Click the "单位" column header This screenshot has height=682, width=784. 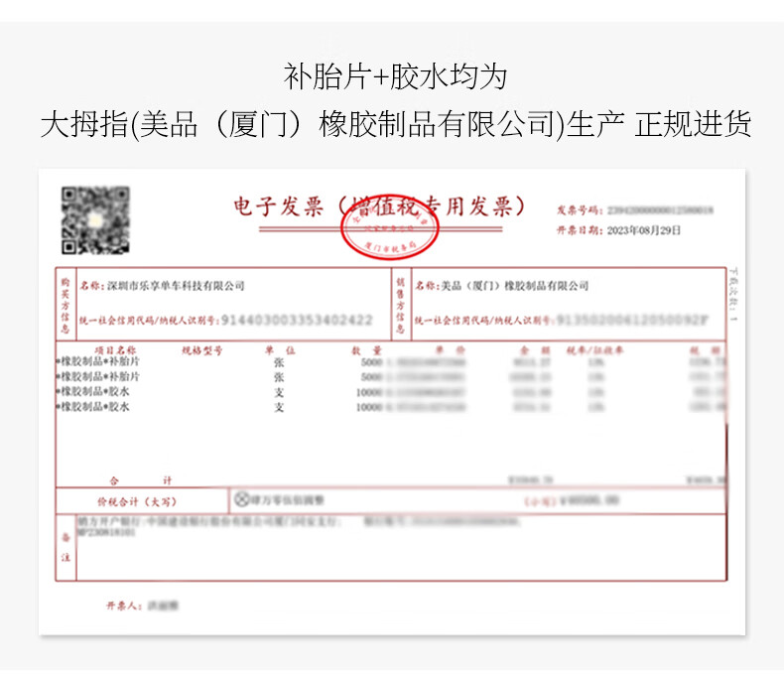(280, 350)
